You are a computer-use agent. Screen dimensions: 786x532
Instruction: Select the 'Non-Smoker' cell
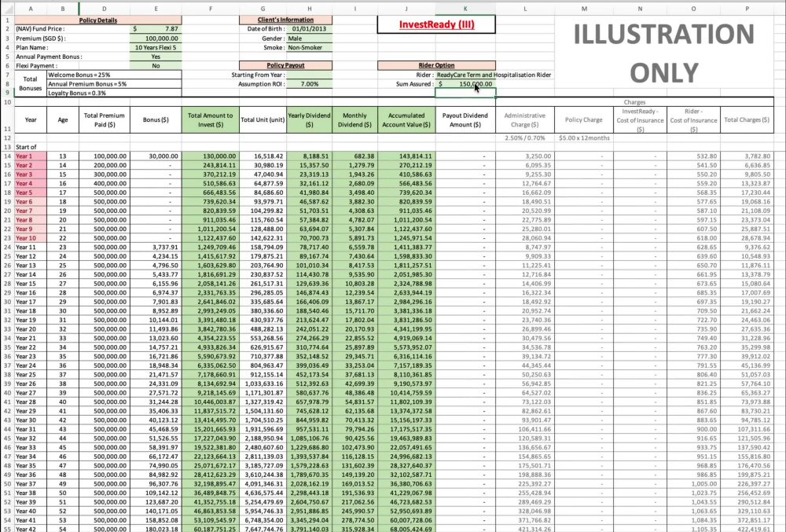click(x=309, y=48)
